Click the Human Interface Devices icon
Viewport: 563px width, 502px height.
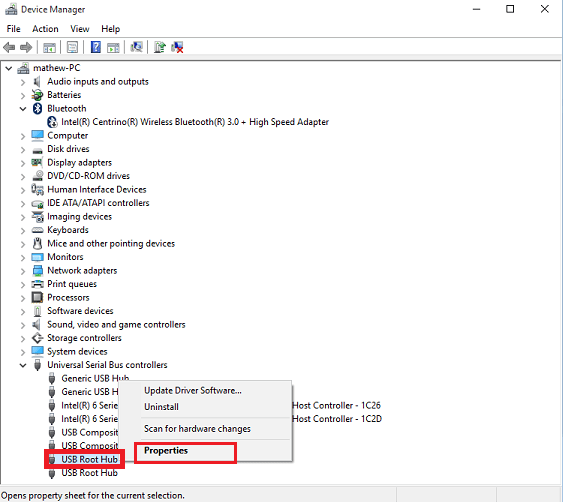pos(37,189)
